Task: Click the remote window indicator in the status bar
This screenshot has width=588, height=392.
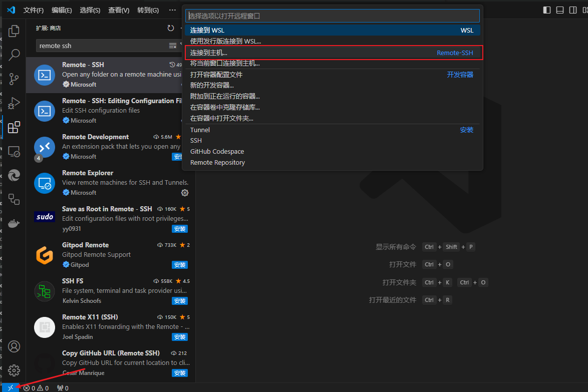Action: [11, 388]
